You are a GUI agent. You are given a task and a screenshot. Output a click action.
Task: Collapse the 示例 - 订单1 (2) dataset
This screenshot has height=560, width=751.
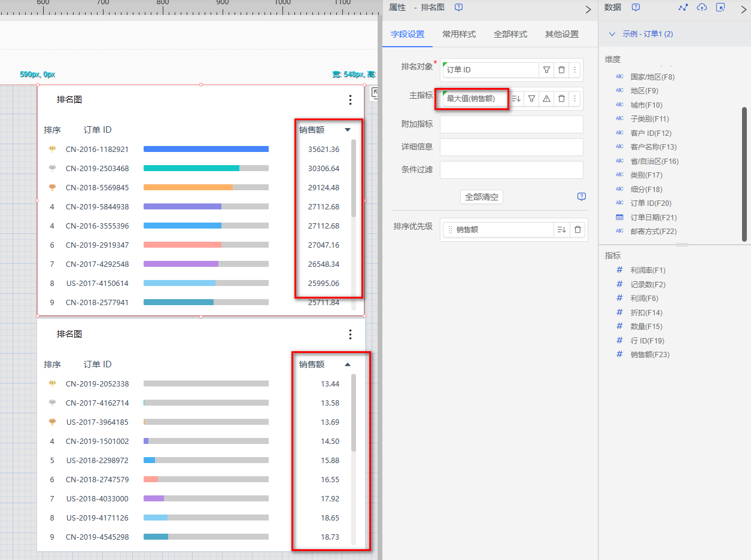[x=612, y=34]
